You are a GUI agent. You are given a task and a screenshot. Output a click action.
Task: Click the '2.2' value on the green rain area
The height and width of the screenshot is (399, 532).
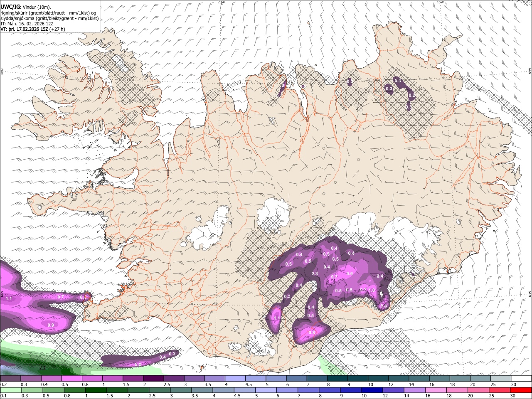42,368
